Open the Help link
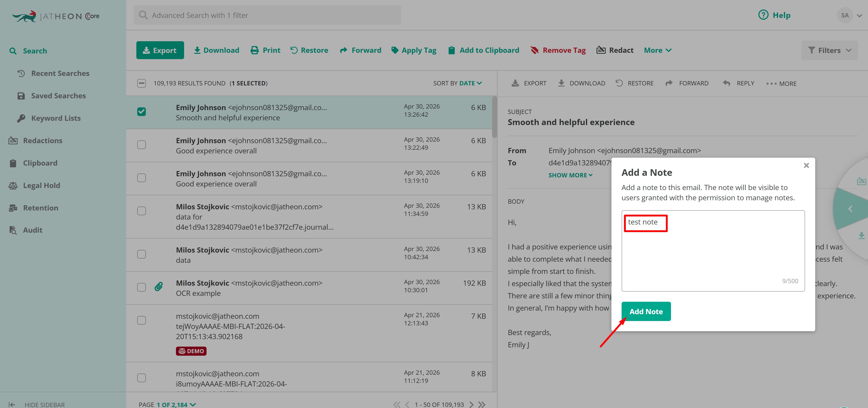Screen dimensions: 868x408 (774, 15)
